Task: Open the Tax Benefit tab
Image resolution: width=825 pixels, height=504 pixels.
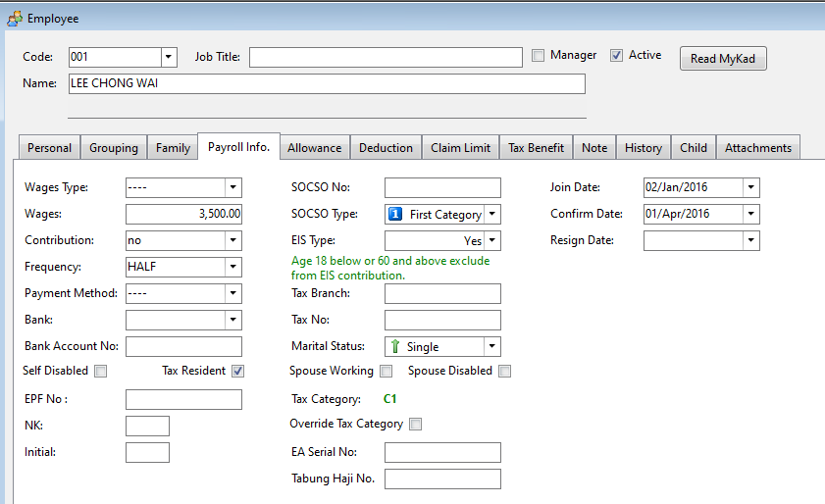Action: 536,148
